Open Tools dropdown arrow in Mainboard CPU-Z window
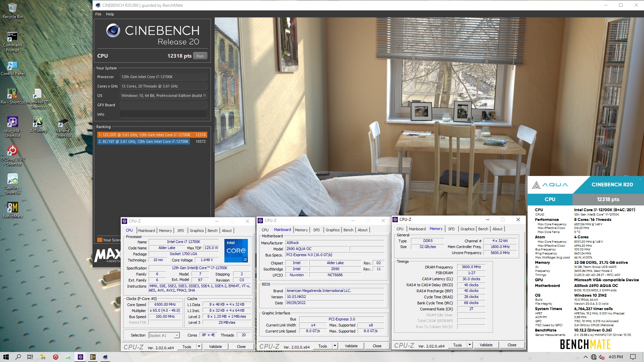 pyautogui.click(x=335, y=346)
